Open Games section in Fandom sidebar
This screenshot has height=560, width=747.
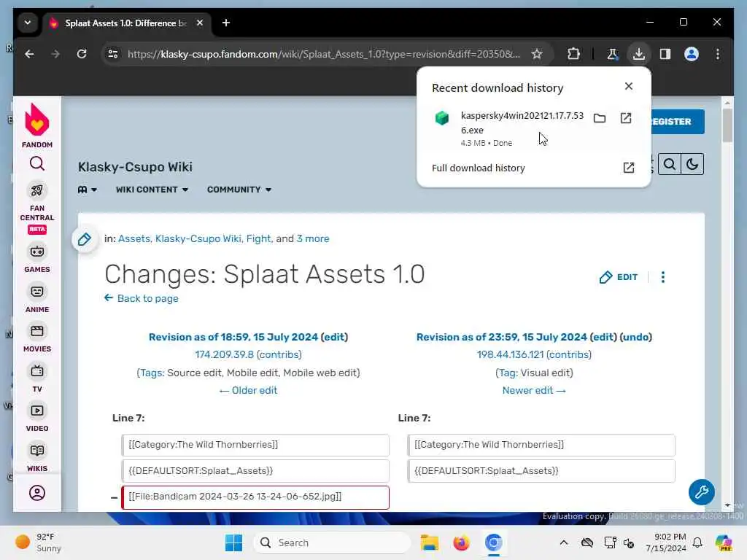click(x=37, y=257)
